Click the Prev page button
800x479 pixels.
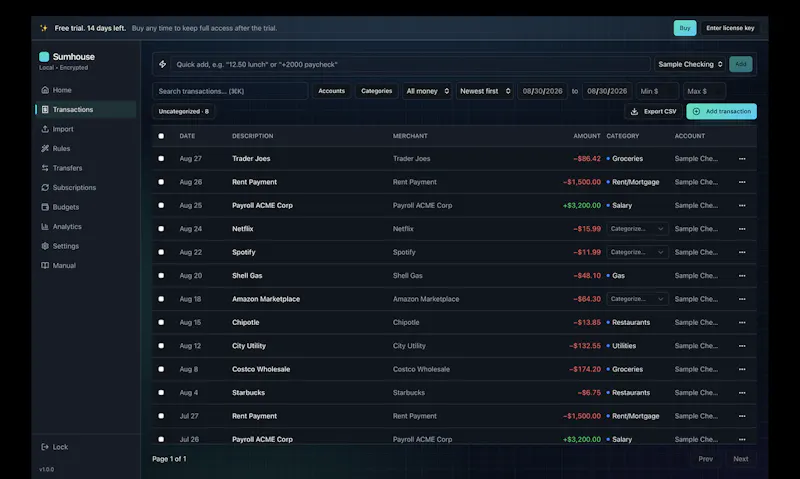coord(706,459)
